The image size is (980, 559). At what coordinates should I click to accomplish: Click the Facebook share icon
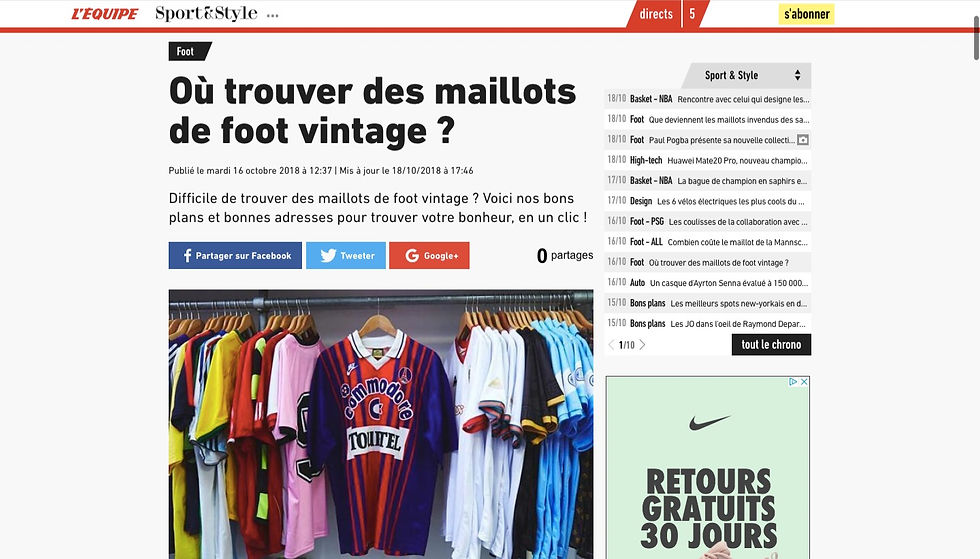click(x=187, y=255)
